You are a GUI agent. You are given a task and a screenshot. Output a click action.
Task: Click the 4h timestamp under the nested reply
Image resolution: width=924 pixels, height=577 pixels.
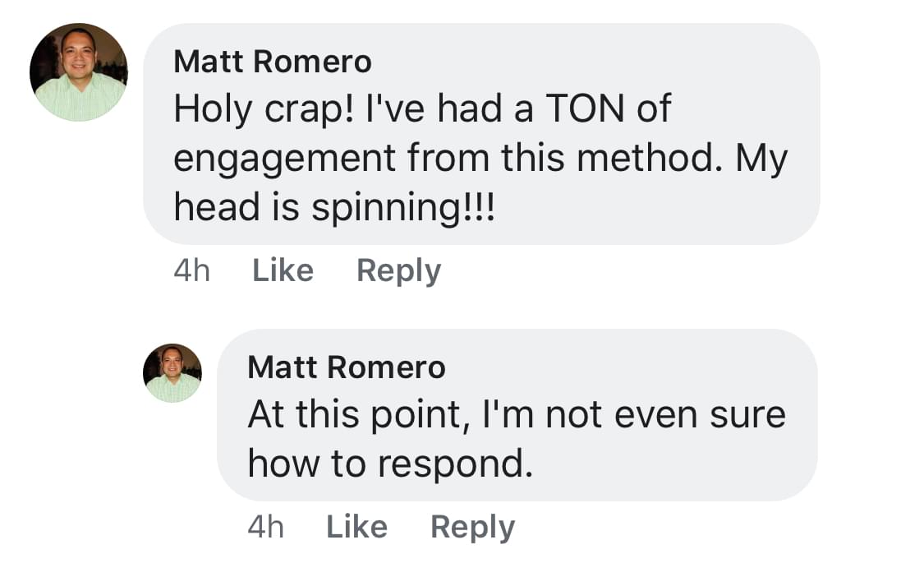pyautogui.click(x=265, y=527)
